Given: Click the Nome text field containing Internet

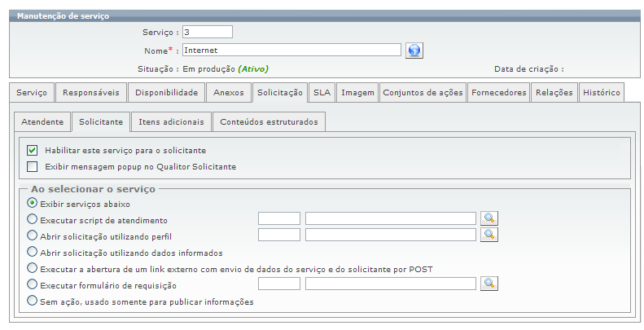Looking at the screenshot, I should coord(291,50).
